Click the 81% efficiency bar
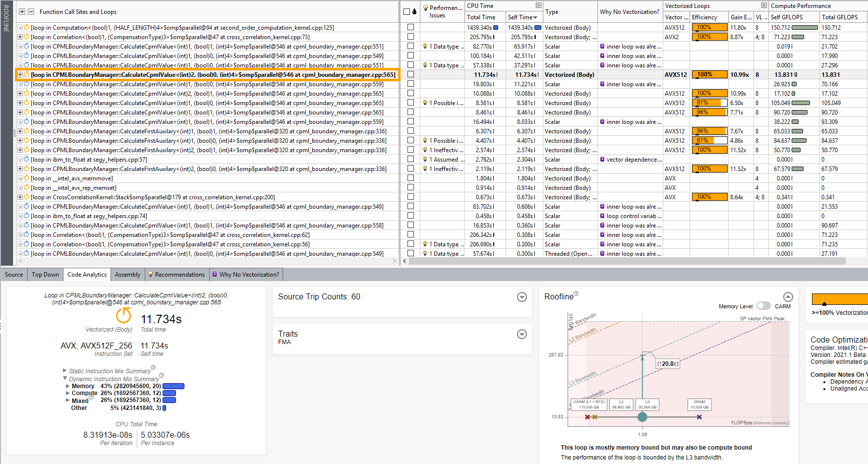The image size is (868, 464). click(x=709, y=103)
